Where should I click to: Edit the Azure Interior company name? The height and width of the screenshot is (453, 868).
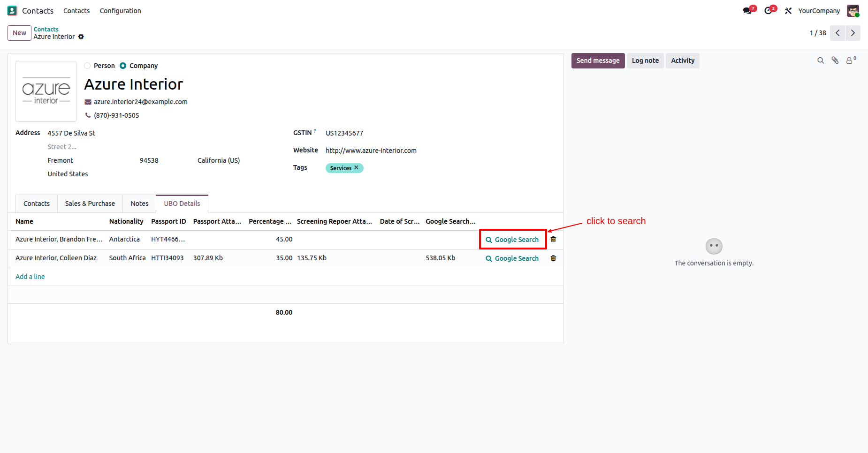[x=134, y=84]
